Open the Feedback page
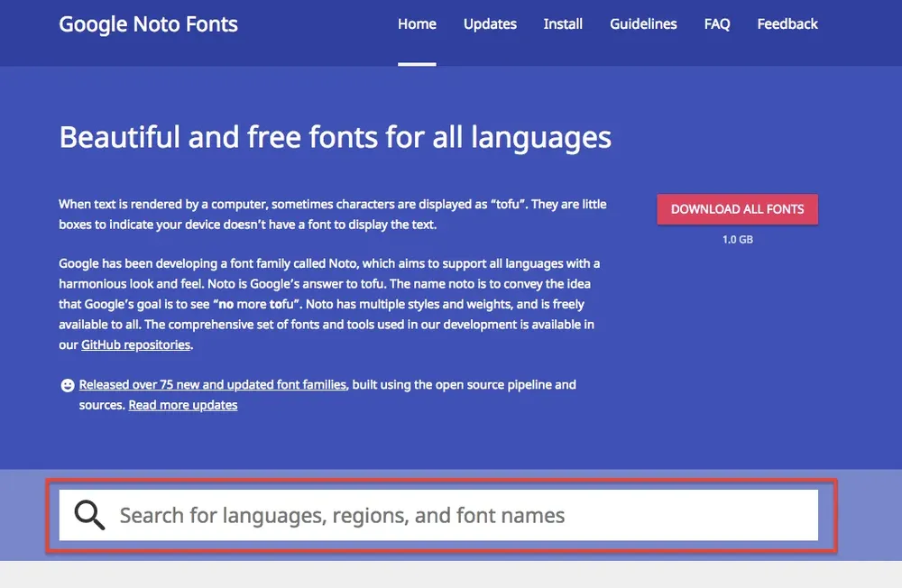This screenshot has height=588, width=902. point(787,24)
